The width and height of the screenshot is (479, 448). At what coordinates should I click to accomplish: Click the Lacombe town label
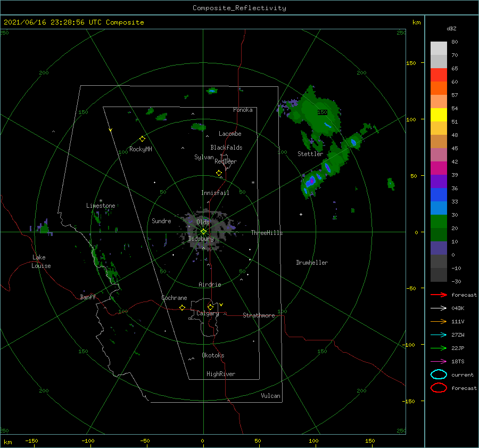[230, 134]
